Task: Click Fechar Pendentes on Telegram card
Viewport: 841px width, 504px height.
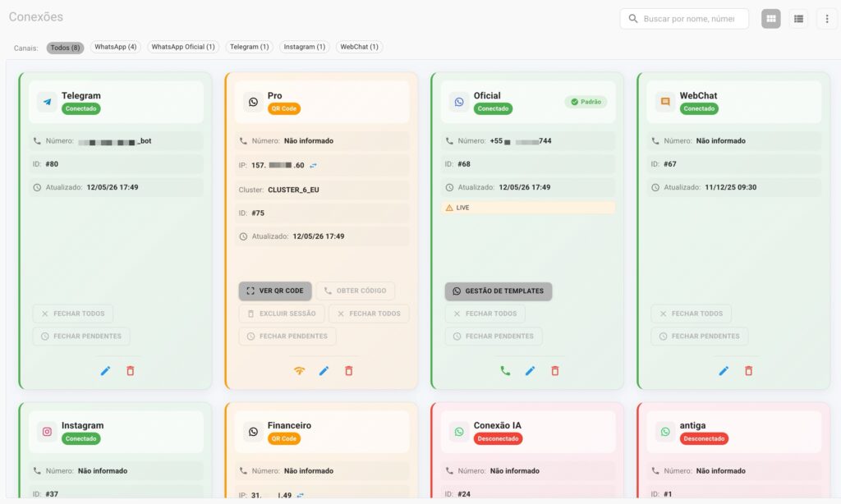Action: tap(81, 337)
